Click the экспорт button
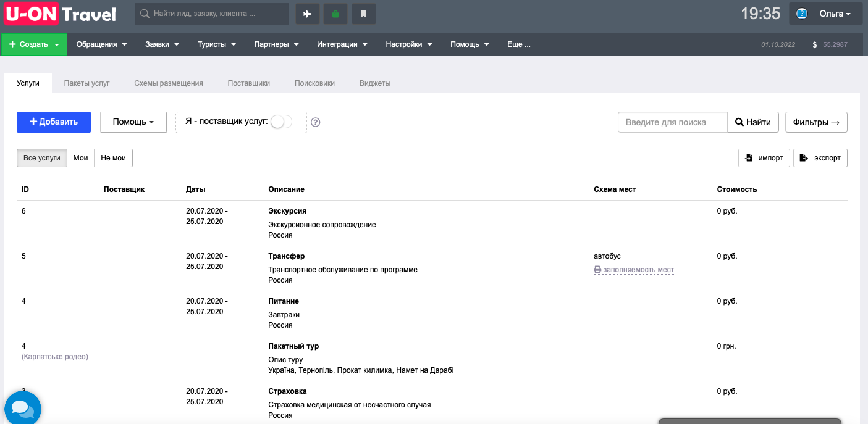 pyautogui.click(x=820, y=158)
